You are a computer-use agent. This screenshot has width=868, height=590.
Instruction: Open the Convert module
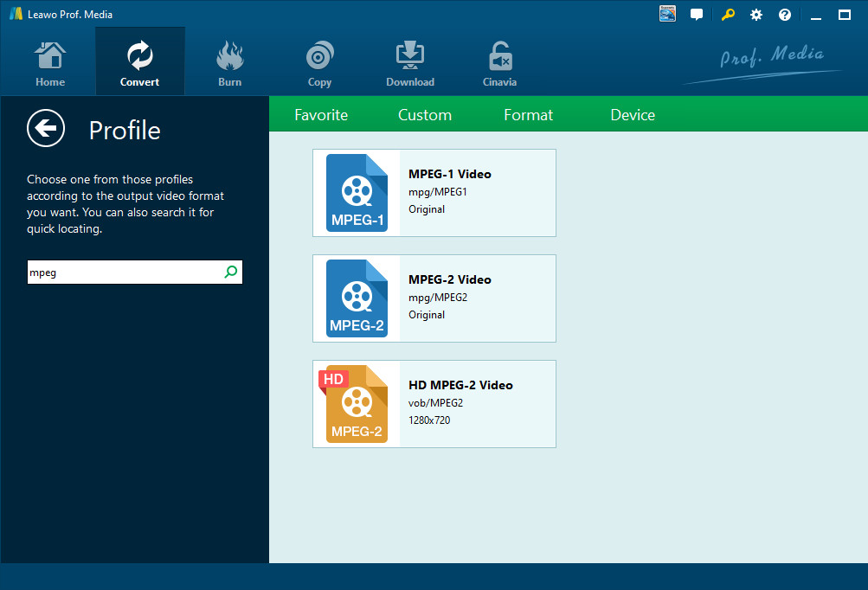(x=139, y=64)
